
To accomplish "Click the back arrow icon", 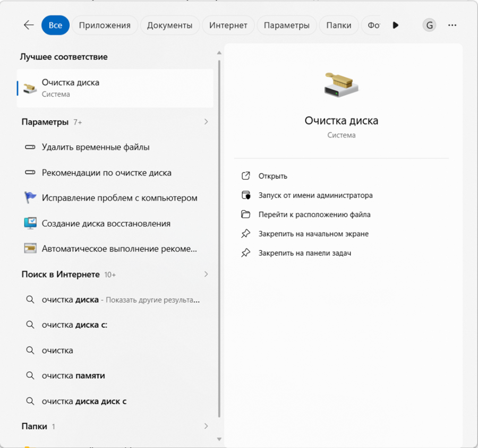I will (x=29, y=25).
